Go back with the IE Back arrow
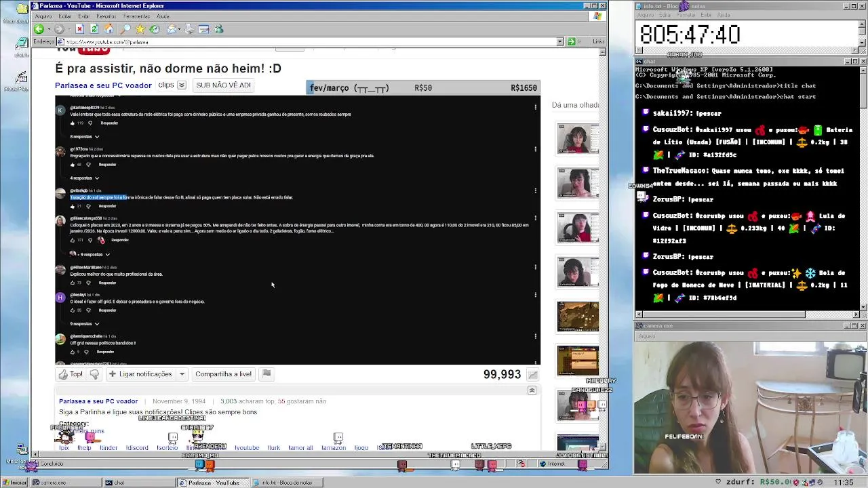This screenshot has height=488, width=868. point(39,29)
